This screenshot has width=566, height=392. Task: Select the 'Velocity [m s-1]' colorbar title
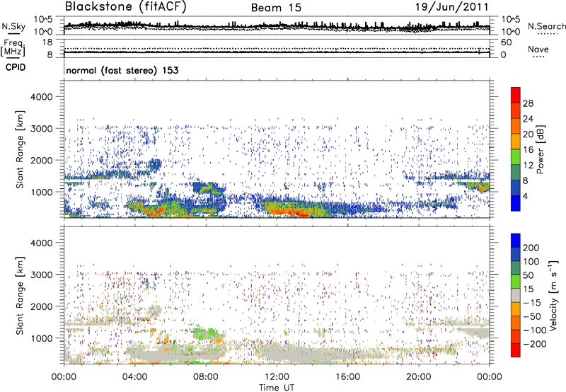point(554,295)
